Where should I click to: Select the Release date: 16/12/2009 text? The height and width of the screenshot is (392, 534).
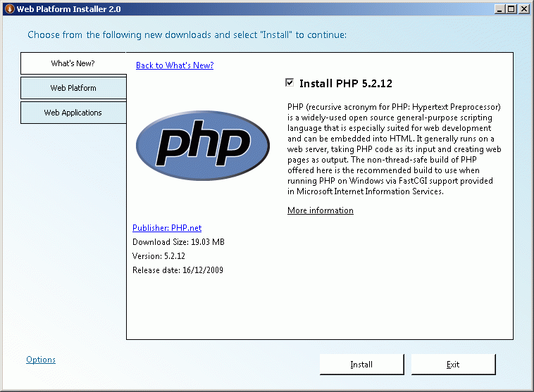[178, 270]
